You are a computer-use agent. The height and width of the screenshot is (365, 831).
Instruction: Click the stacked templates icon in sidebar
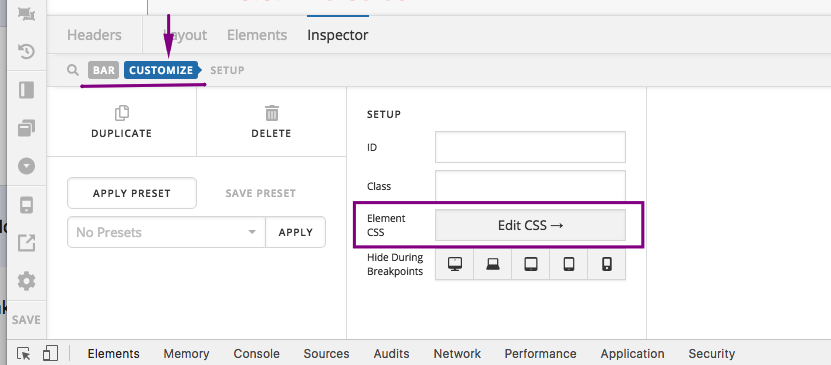pos(26,128)
